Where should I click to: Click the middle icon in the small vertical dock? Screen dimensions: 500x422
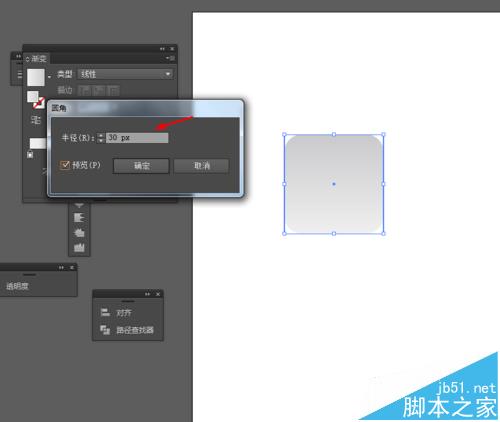[x=79, y=233]
